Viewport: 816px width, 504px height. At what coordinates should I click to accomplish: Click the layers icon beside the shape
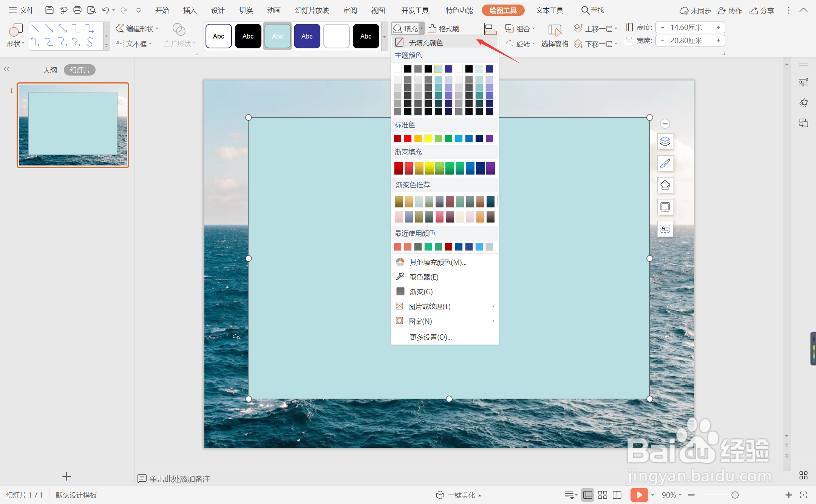point(665,142)
